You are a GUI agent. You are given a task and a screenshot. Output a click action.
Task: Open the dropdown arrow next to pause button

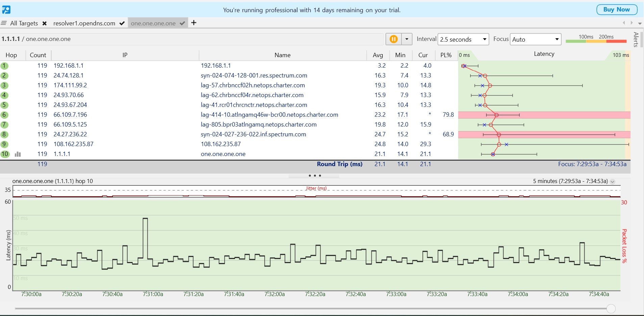coord(407,39)
